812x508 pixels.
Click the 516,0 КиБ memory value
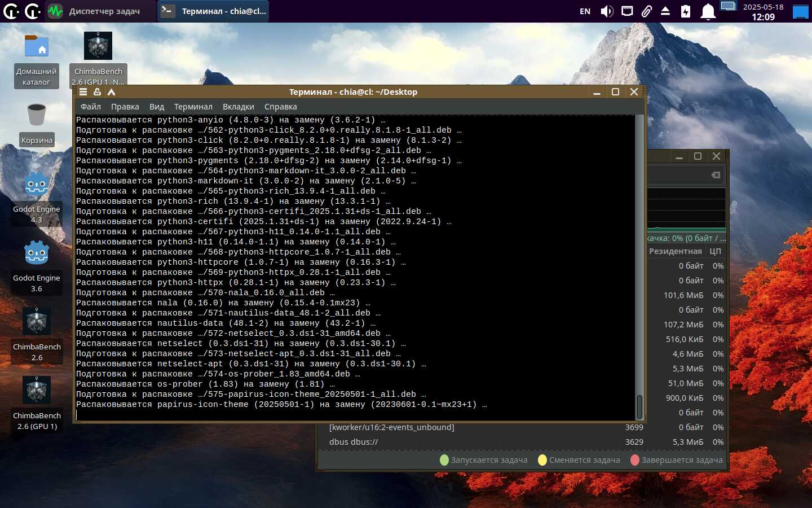coord(685,339)
